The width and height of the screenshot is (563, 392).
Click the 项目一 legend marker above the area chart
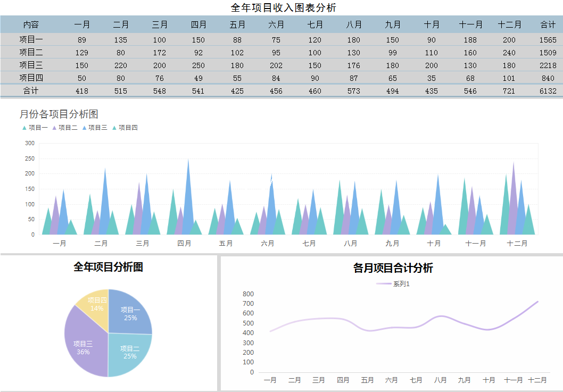[24, 128]
